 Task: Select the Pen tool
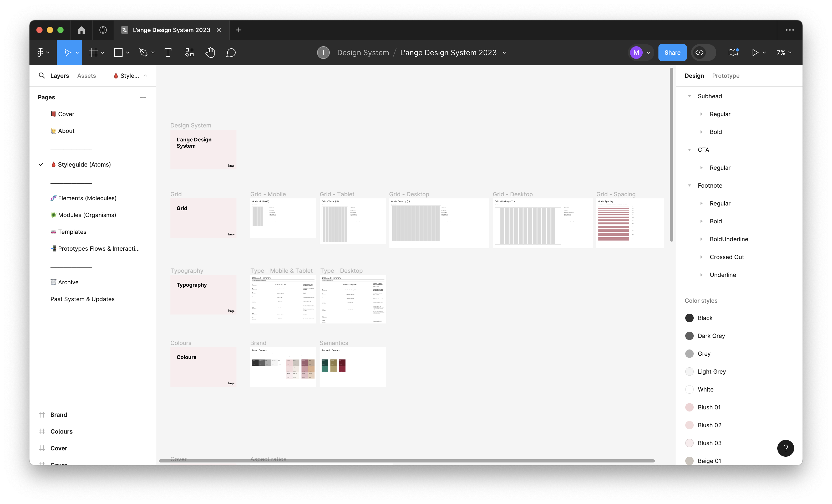pos(144,53)
